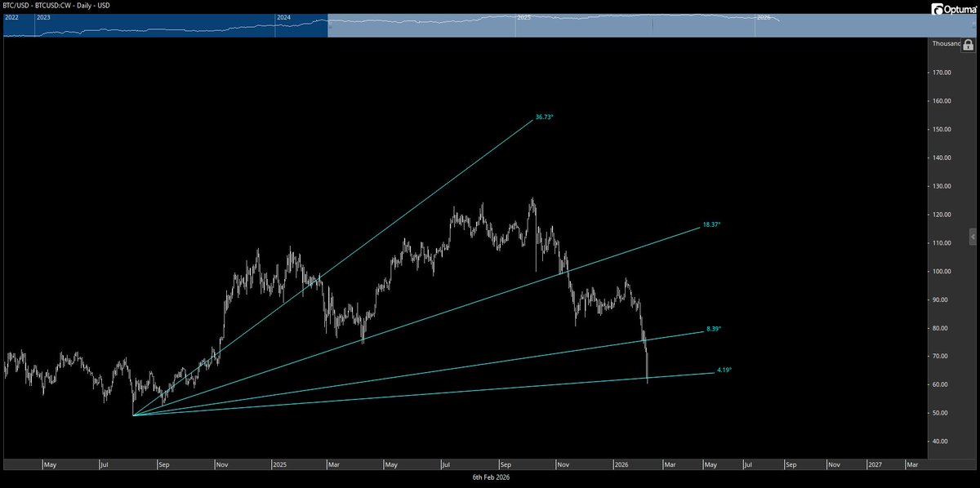Select the 18.37° angle line label
This screenshot has width=980, height=488.
[x=711, y=224]
